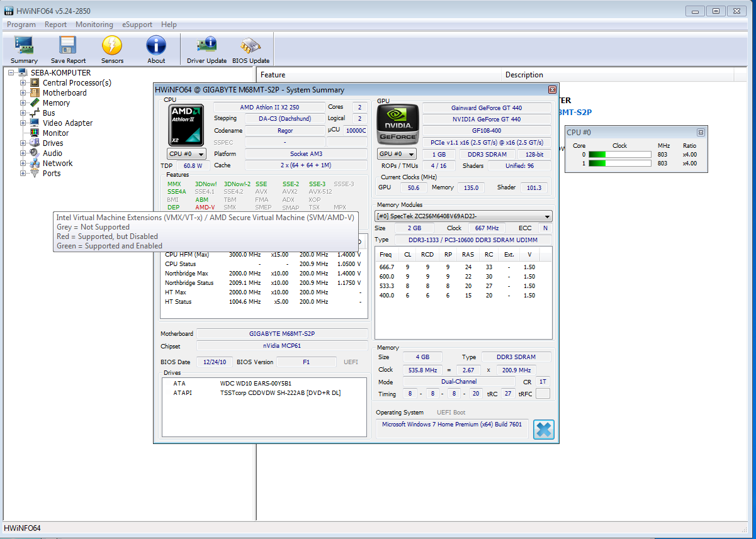
Task: Click the AMD Athlon II logo
Action: (186, 124)
